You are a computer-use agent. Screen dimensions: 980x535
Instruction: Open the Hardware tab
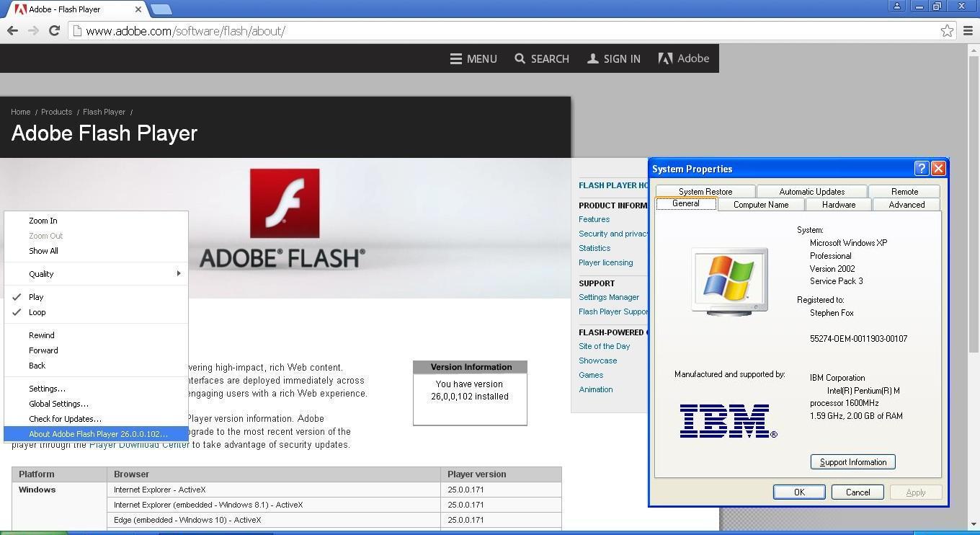tap(839, 204)
